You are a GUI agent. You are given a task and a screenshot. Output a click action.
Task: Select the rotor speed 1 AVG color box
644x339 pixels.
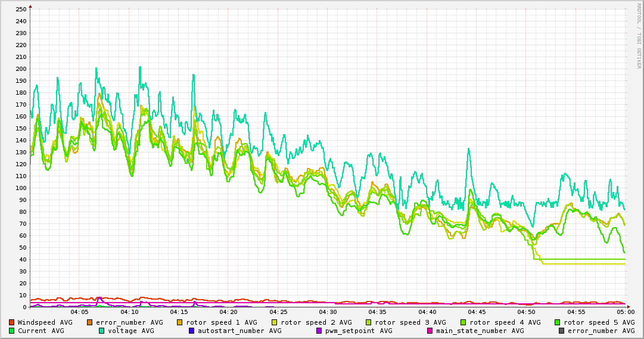(180, 322)
